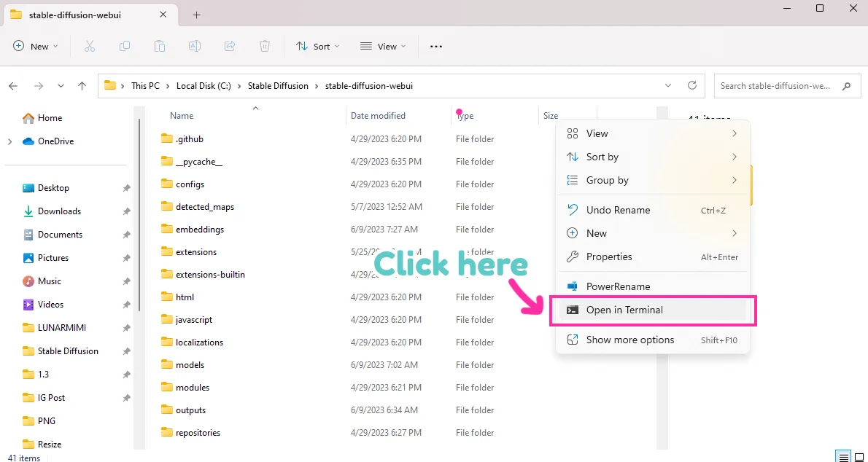Click the PowerRename icon in context menu
The image size is (868, 462).
click(573, 286)
